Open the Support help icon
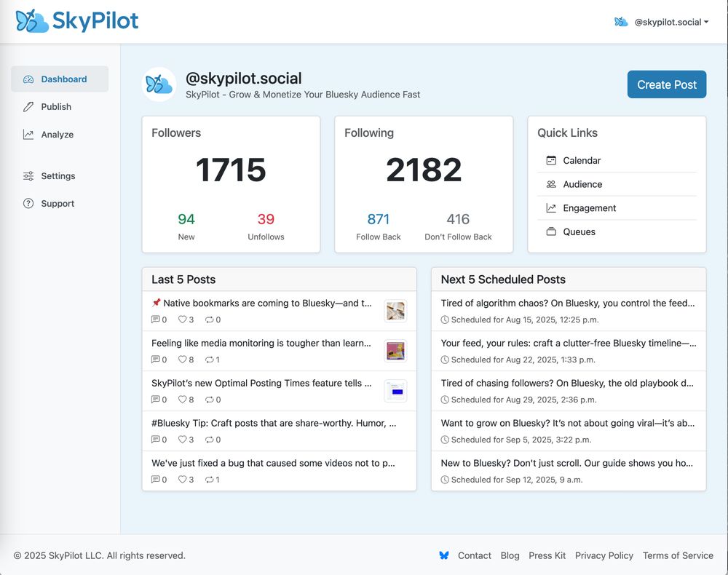Screen dimensions: 728x575 29,203
